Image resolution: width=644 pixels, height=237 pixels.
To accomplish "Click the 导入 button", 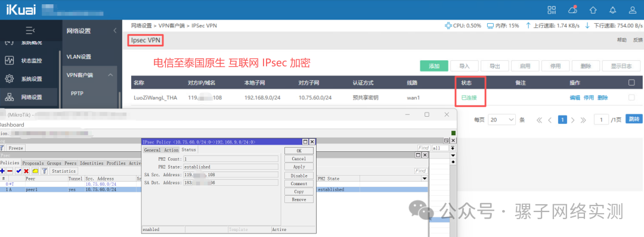I will pyautogui.click(x=464, y=66).
